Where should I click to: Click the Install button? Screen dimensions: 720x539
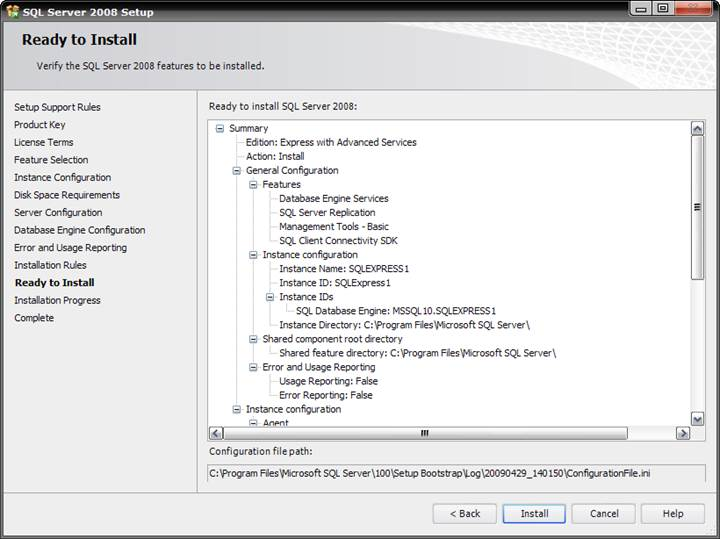534,513
